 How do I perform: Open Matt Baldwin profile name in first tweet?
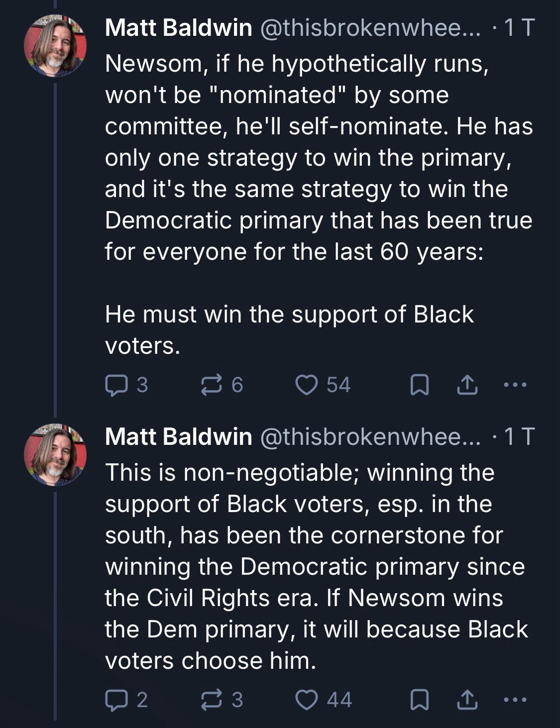(x=178, y=28)
